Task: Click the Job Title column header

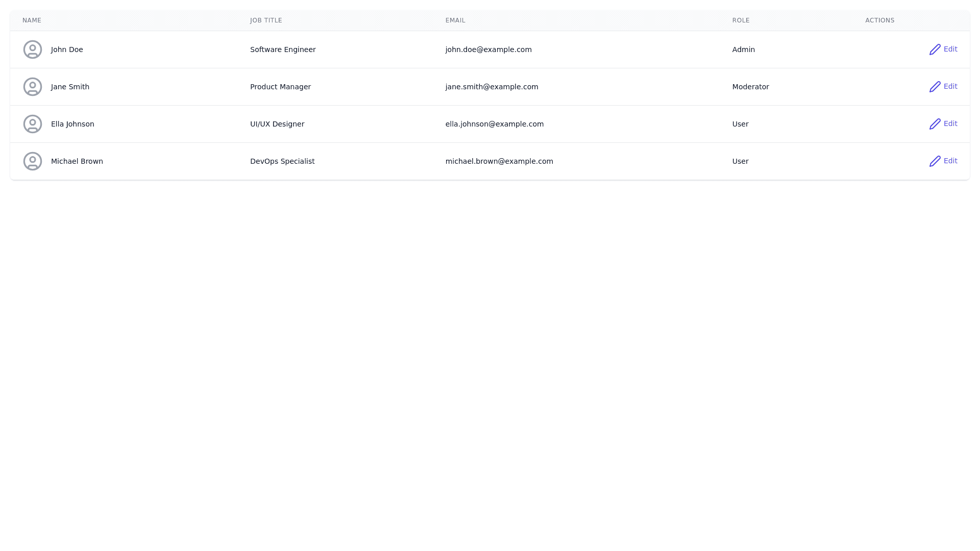Action: point(266,20)
